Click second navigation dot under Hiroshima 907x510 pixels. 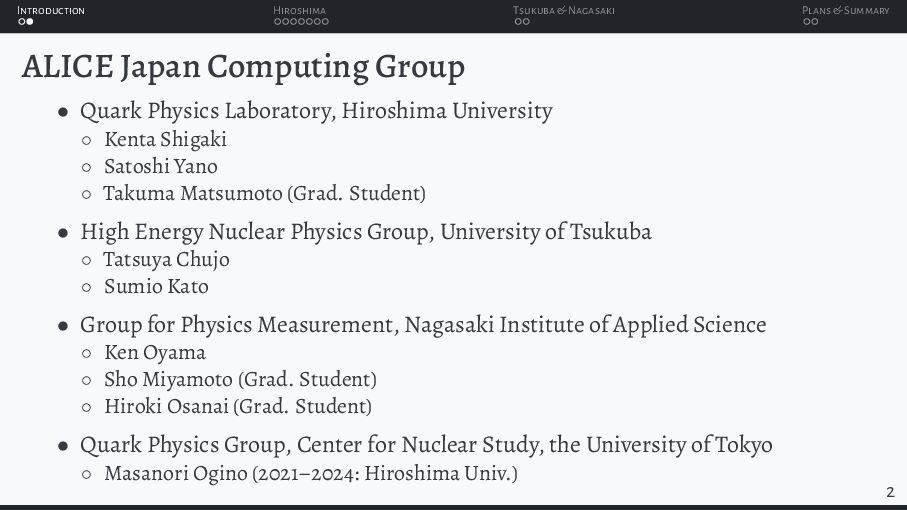(285, 21)
